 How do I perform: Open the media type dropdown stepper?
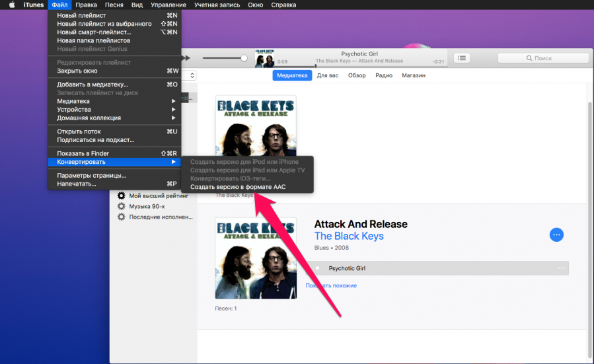coord(192,75)
